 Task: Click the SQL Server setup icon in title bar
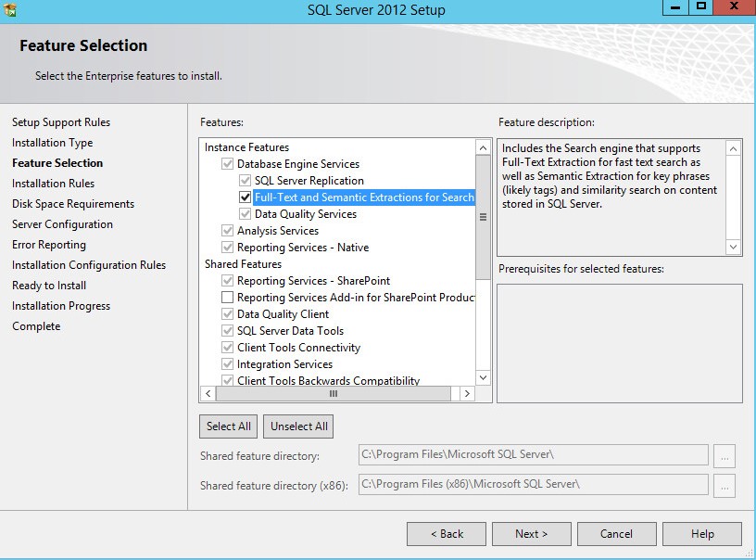coord(9,9)
